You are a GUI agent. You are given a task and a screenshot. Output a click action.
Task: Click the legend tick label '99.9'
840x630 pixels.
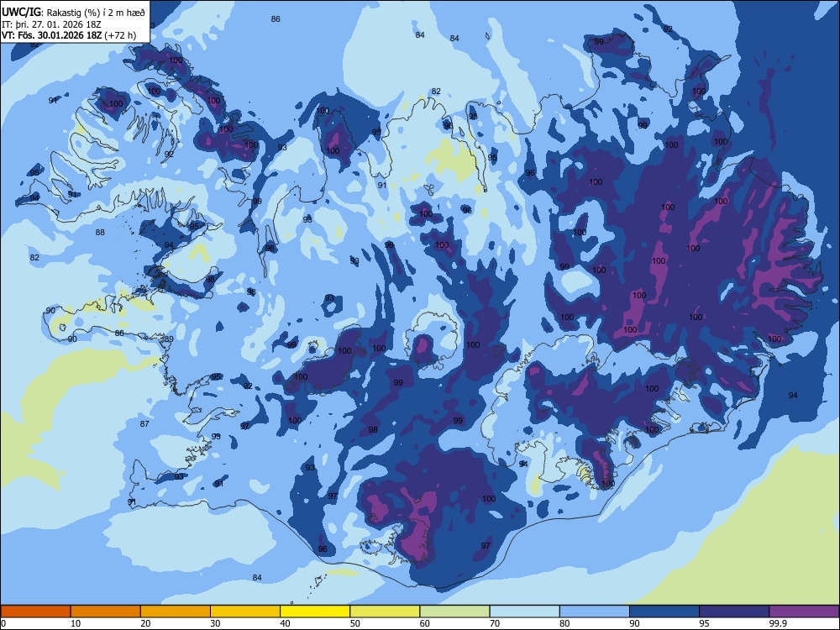click(x=778, y=623)
